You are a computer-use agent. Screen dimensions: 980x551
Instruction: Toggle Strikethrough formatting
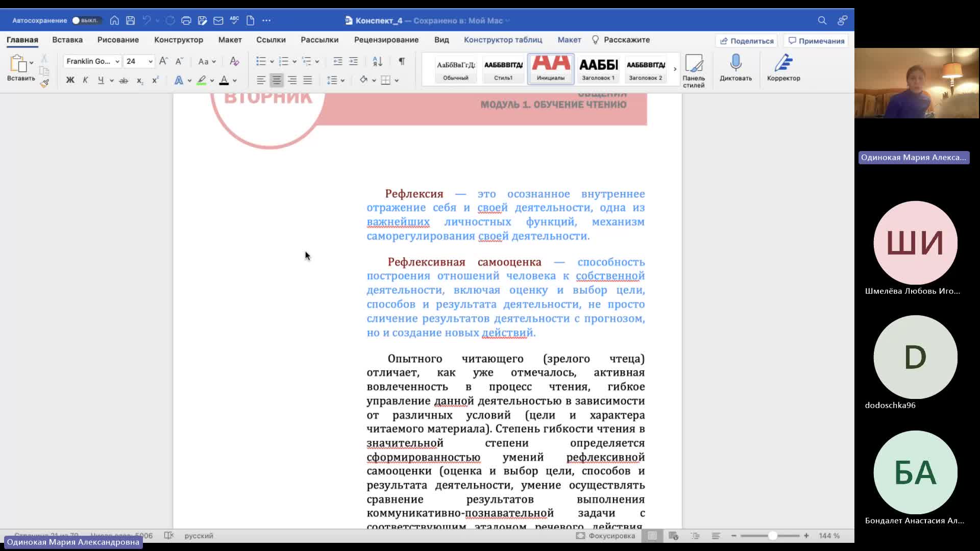coord(124,80)
